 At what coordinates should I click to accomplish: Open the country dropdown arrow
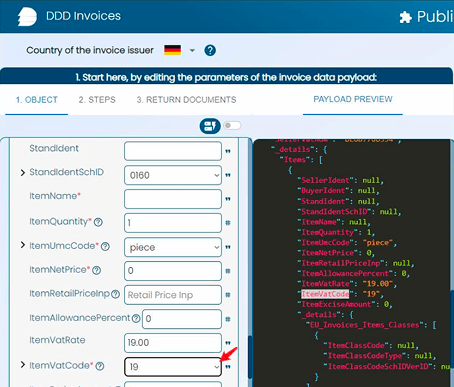pos(192,51)
